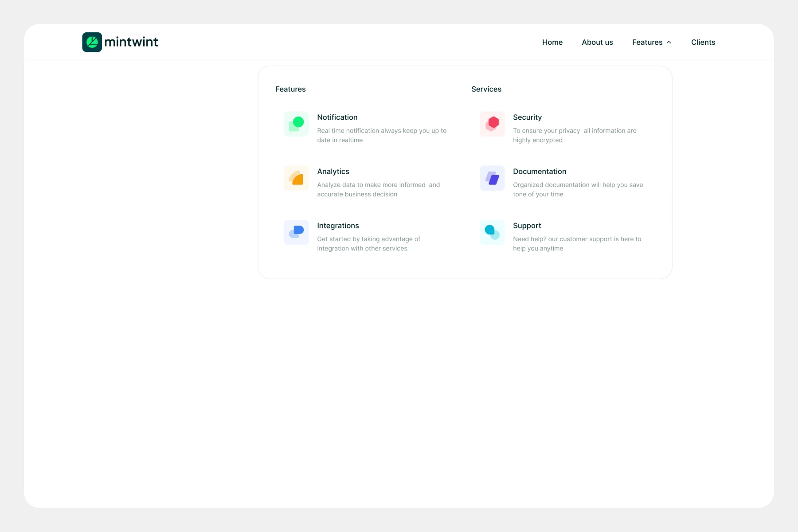Go to the Home page

coord(552,42)
